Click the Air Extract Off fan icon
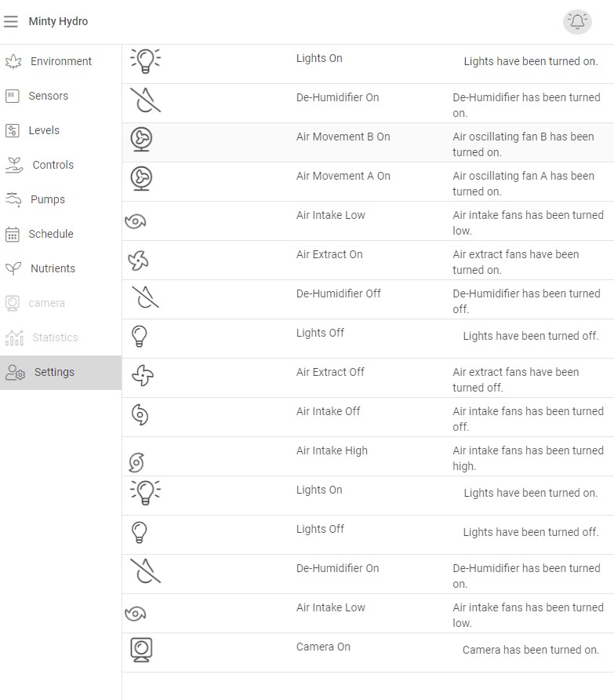Image resolution: width=614 pixels, height=700 pixels. coord(143,376)
